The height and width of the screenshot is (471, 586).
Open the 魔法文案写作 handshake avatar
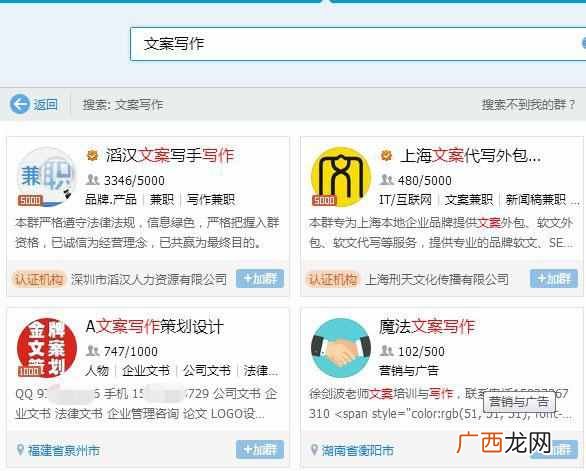click(340, 348)
